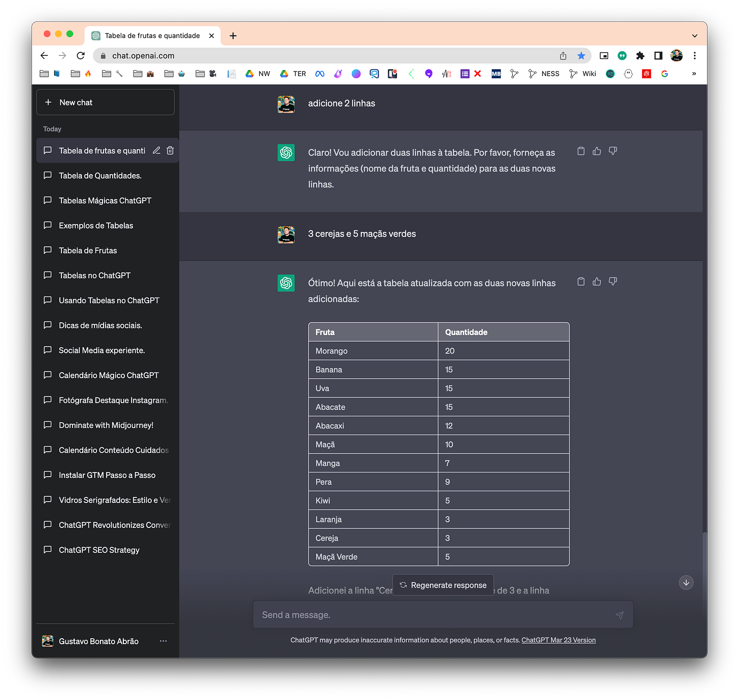Click the blue bookmark star icon
The image size is (739, 700).
point(581,56)
